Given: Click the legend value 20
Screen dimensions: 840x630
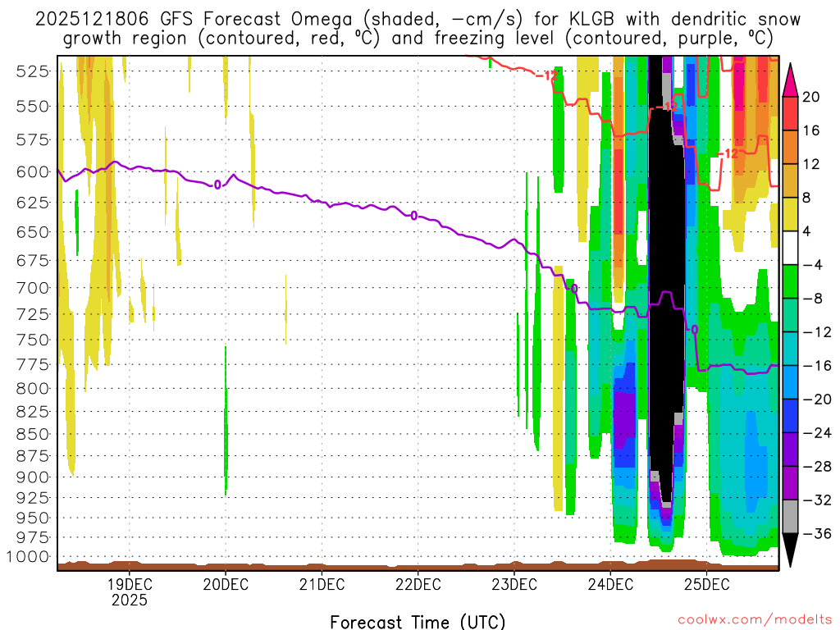Looking at the screenshot, I should point(811,97).
